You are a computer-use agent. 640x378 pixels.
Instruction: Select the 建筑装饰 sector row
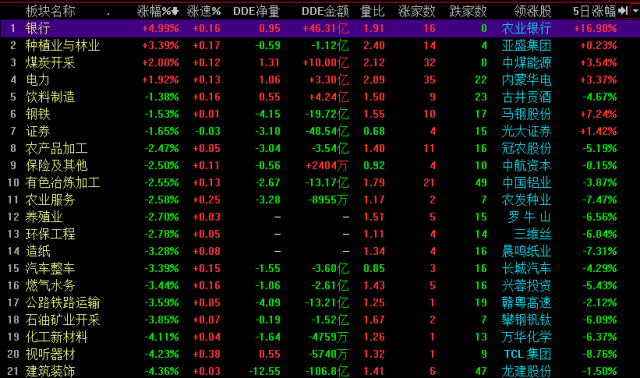tap(320, 371)
